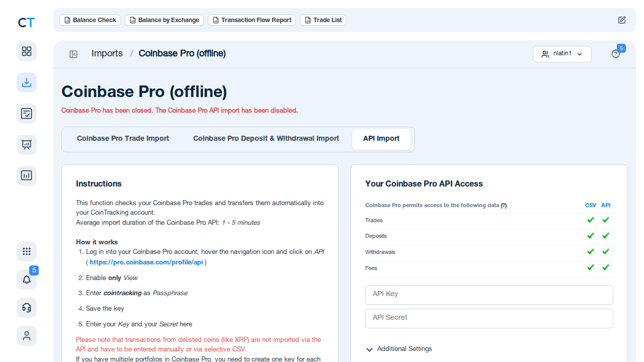Open the apps dots grid icon
644x362 pixels.
[x=27, y=251]
